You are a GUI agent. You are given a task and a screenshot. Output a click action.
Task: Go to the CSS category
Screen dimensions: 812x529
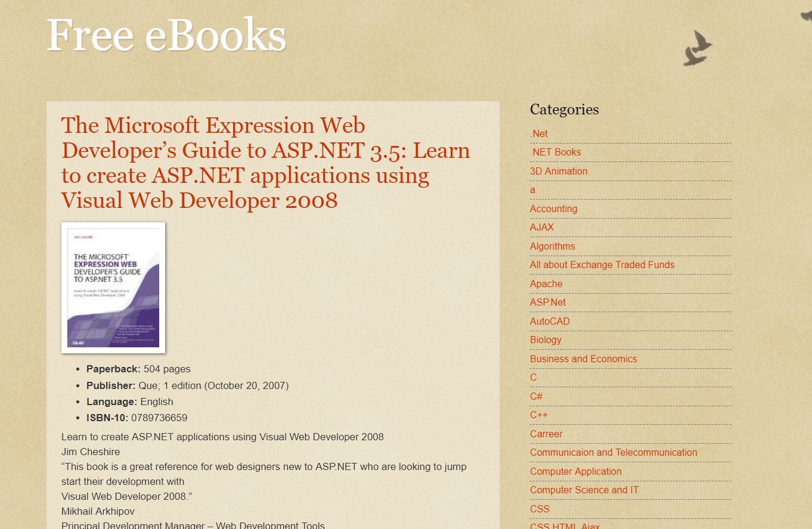540,509
